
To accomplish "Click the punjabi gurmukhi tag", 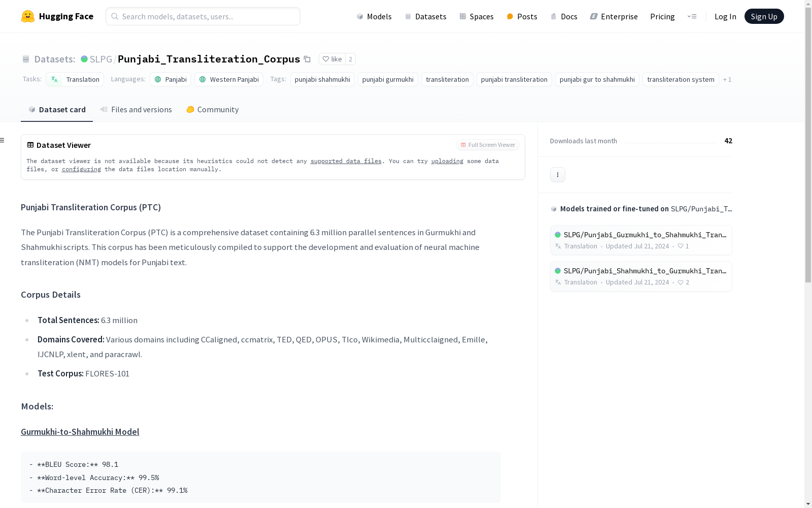I will (388, 79).
